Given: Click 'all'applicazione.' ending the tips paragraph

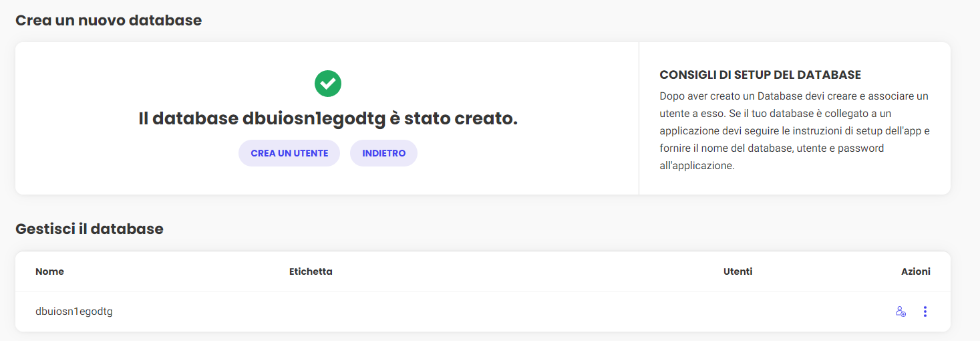Looking at the screenshot, I should point(697,166).
